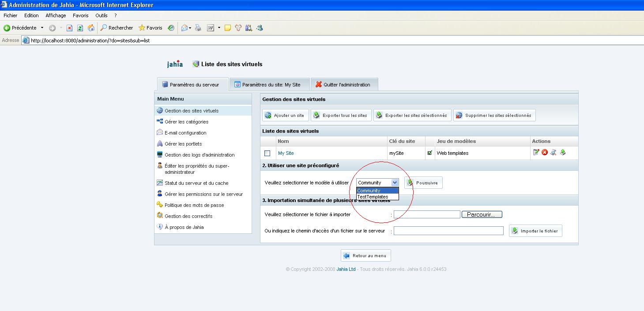The image size is (644, 311).
Task: Click the export icon in My Site row
Action: pos(563,153)
